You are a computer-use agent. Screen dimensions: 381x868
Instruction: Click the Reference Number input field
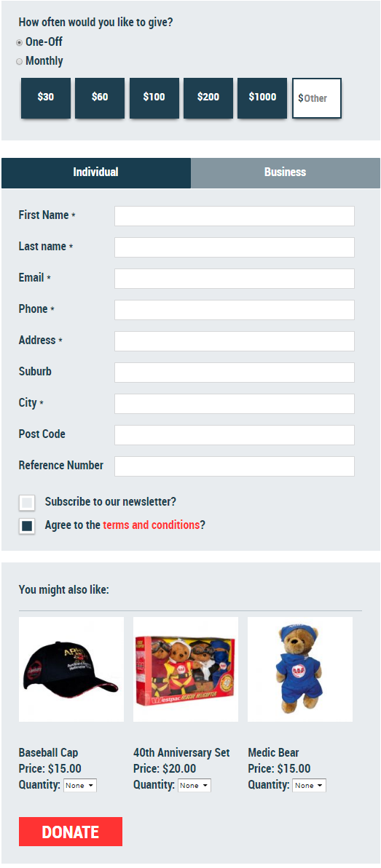(x=234, y=466)
